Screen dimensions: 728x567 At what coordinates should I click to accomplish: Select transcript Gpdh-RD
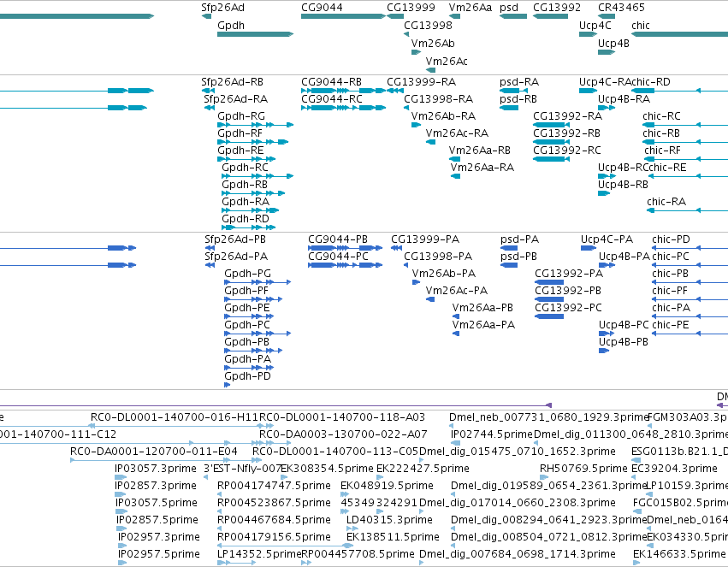(x=249, y=227)
